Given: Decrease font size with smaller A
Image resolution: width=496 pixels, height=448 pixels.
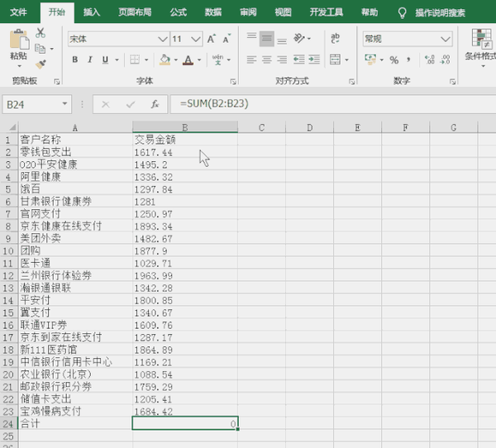Looking at the screenshot, I should tap(227, 39).
